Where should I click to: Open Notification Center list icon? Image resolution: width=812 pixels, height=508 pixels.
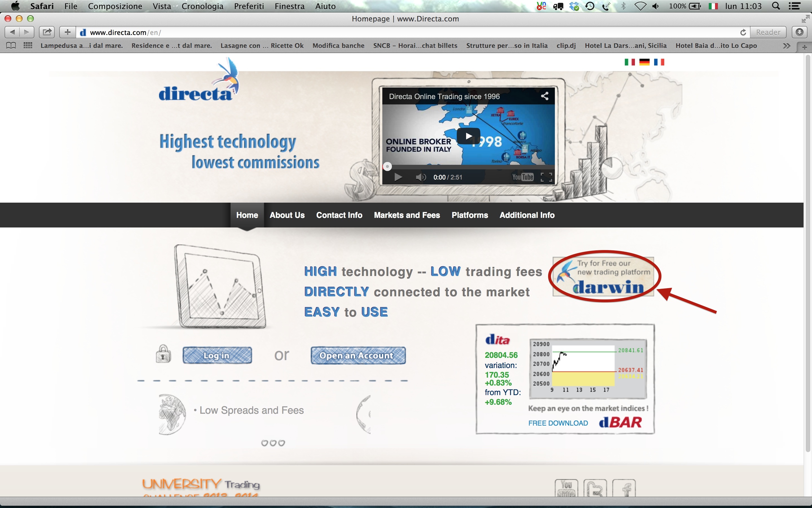[x=794, y=6]
